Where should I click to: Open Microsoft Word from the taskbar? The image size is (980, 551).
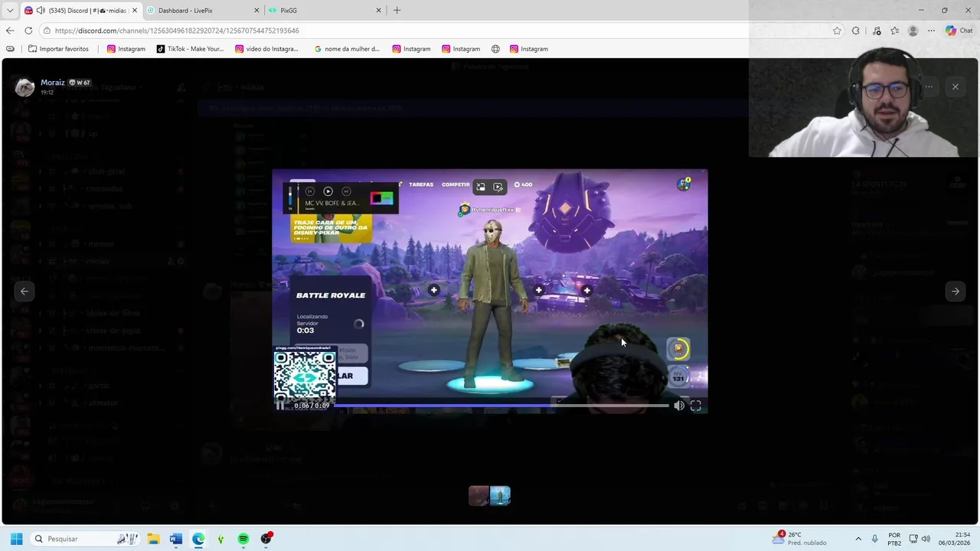(x=175, y=539)
